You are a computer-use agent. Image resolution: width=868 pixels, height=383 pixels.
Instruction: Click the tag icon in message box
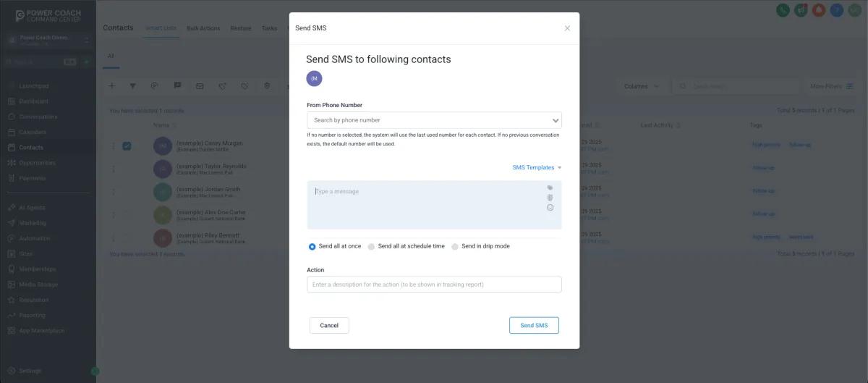coord(550,188)
